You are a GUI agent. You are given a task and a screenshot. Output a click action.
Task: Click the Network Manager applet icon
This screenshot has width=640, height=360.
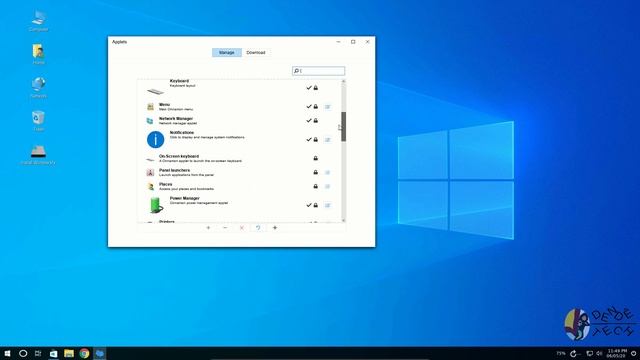click(x=150, y=121)
